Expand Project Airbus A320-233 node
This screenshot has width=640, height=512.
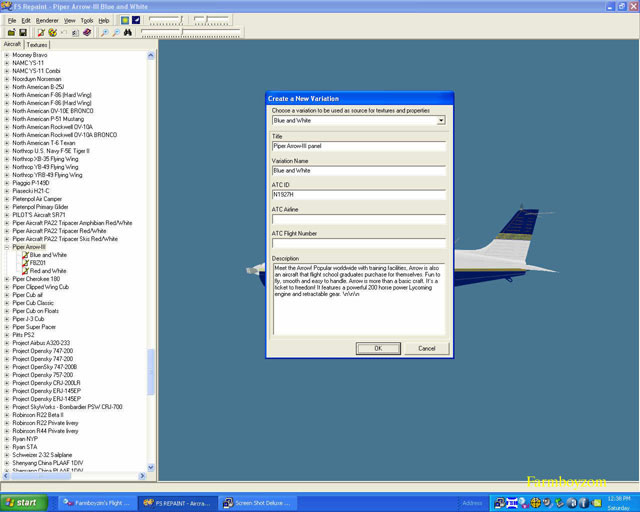pyautogui.click(x=7, y=343)
